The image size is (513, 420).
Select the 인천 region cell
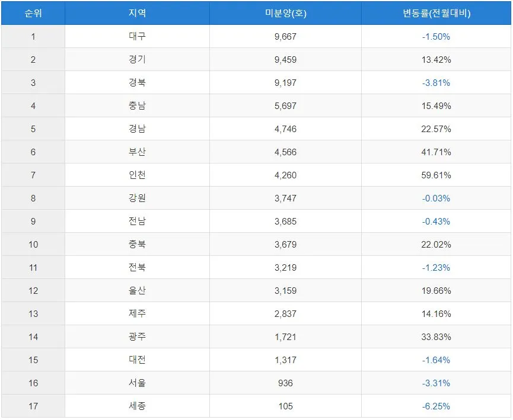tap(137, 175)
